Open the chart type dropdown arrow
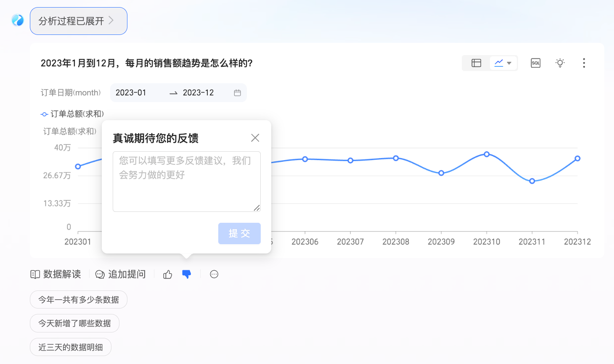The image size is (614, 364). tap(509, 63)
